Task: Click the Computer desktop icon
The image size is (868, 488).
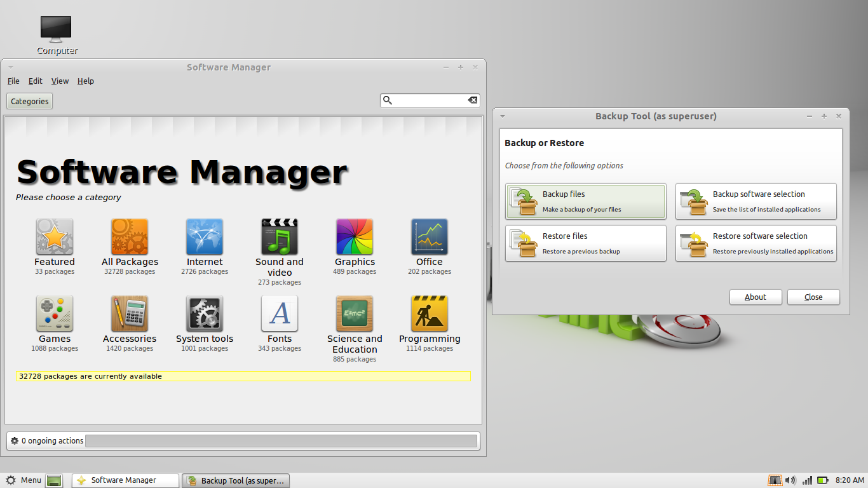Action: (x=57, y=30)
